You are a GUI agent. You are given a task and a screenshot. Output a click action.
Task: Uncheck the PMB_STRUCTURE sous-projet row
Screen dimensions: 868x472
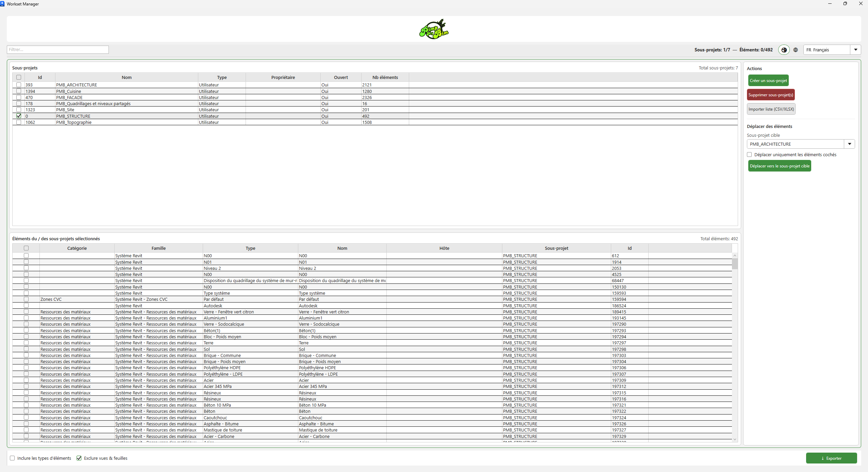click(19, 116)
